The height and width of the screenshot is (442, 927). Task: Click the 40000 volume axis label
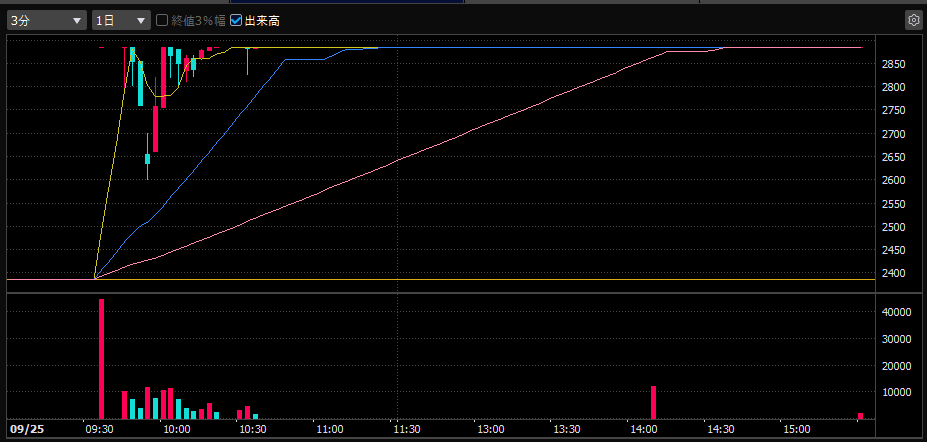click(x=896, y=312)
